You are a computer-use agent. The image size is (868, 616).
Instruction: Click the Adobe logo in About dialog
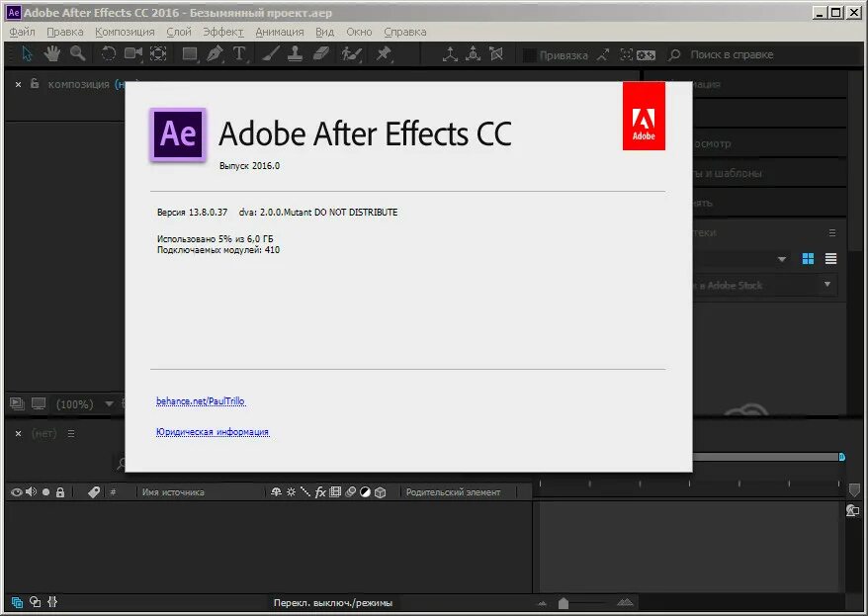coord(644,116)
